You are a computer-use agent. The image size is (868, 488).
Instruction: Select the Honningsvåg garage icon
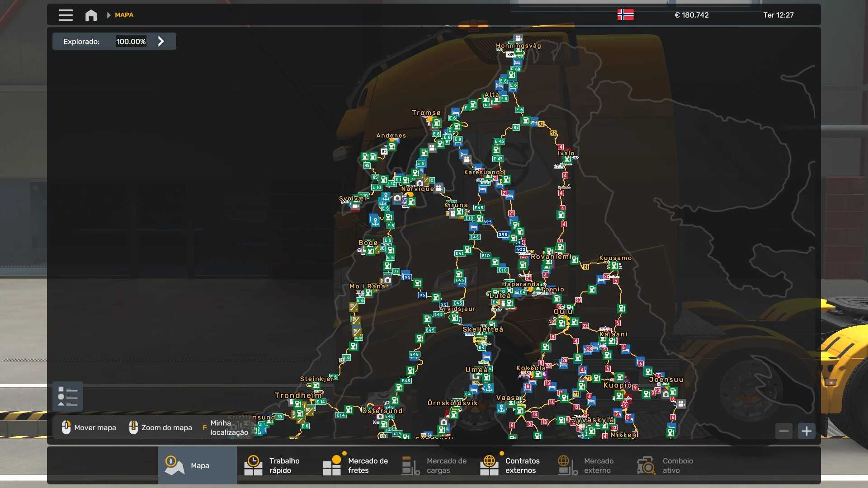click(x=518, y=38)
